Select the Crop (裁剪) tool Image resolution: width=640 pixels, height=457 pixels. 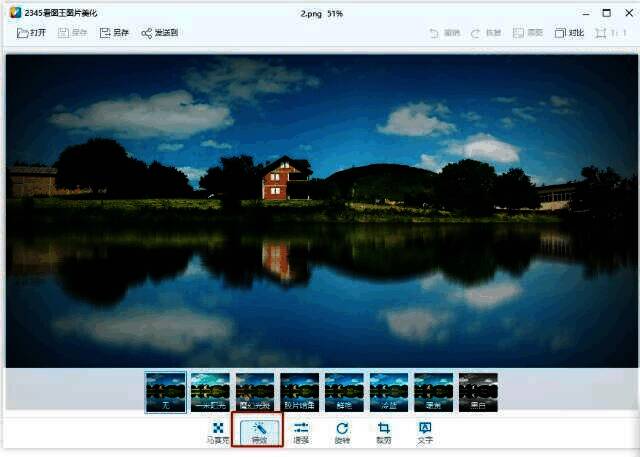(383, 432)
